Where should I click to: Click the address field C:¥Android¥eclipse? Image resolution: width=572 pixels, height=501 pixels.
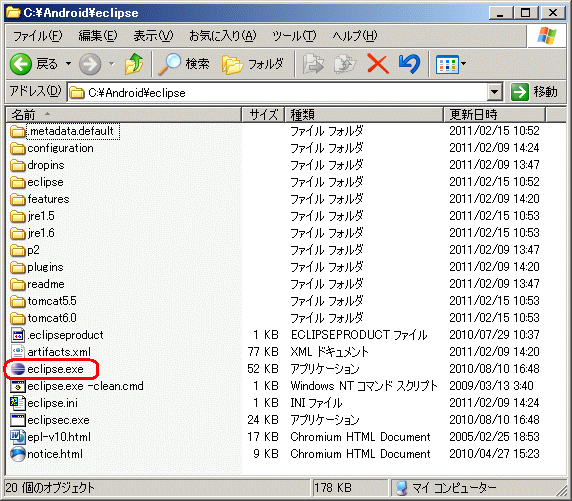point(277,92)
